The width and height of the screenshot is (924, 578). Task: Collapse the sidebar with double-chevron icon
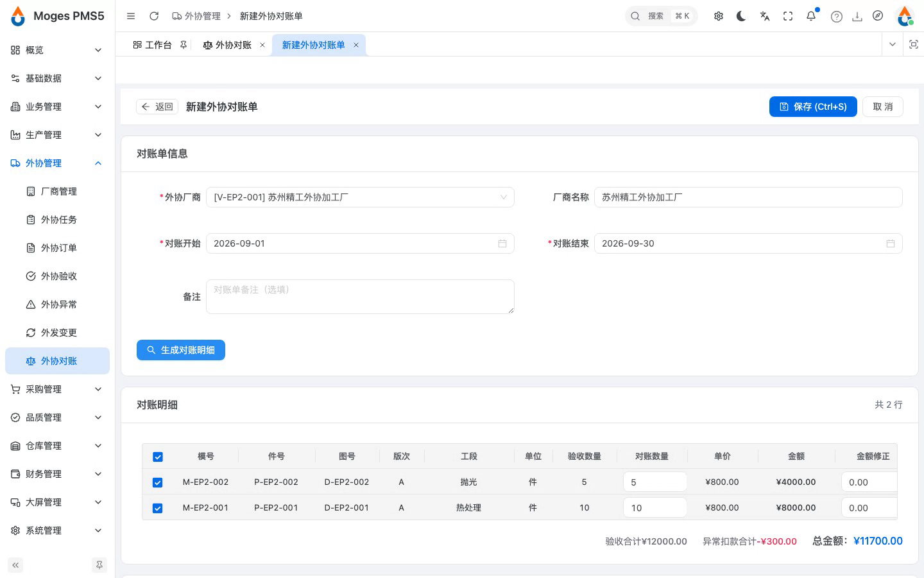point(15,565)
